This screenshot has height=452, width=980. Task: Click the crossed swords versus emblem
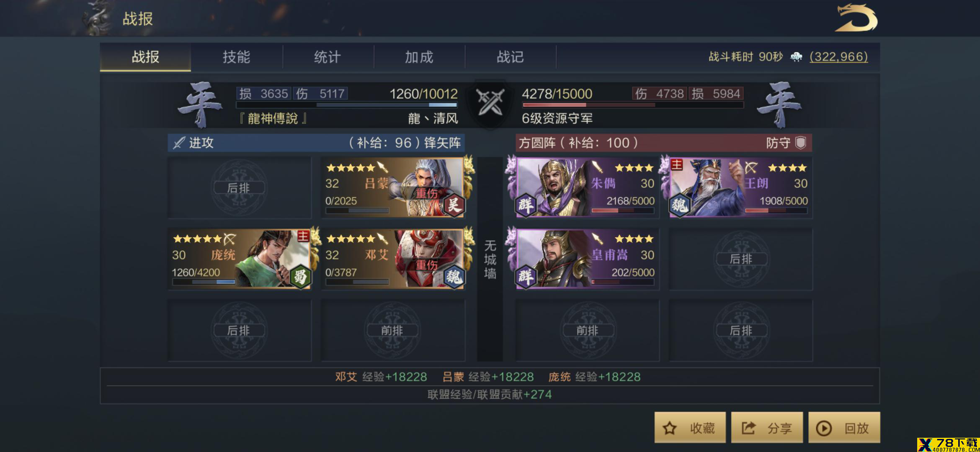[490, 102]
